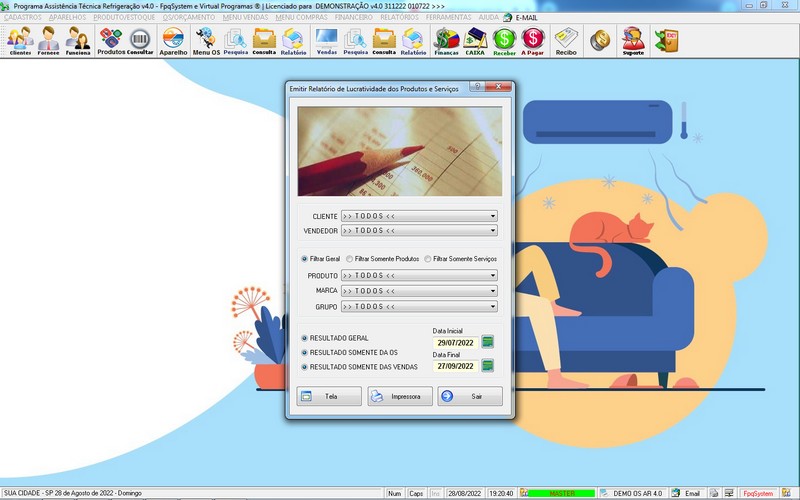Image resolution: width=800 pixels, height=500 pixels.
Task: Click Relatório icon in the Vendas group
Action: [413, 41]
